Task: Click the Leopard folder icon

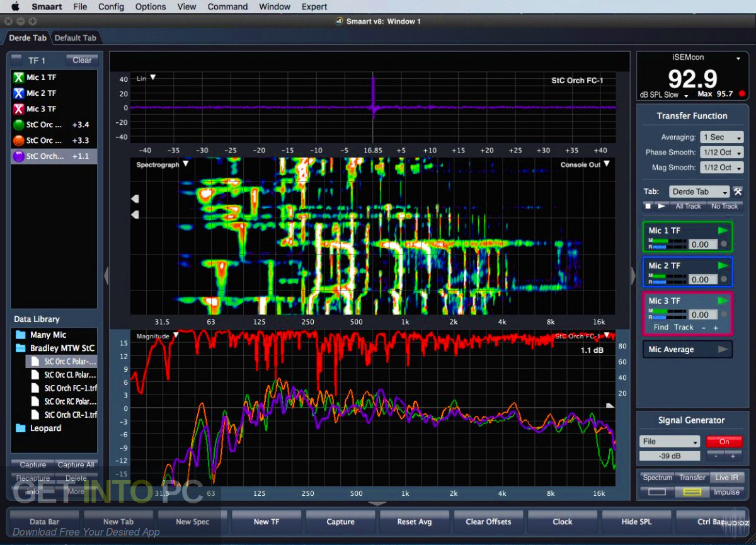Action: click(x=20, y=428)
